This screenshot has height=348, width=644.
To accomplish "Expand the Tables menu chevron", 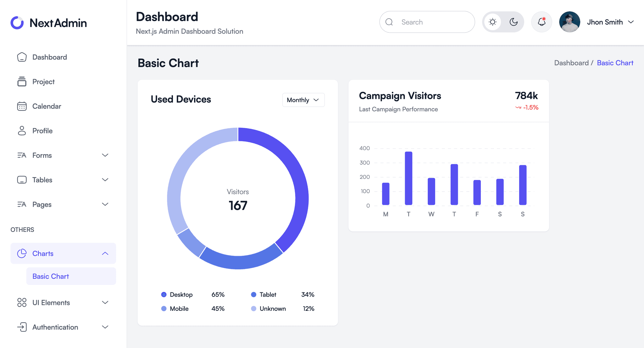I will [105, 180].
